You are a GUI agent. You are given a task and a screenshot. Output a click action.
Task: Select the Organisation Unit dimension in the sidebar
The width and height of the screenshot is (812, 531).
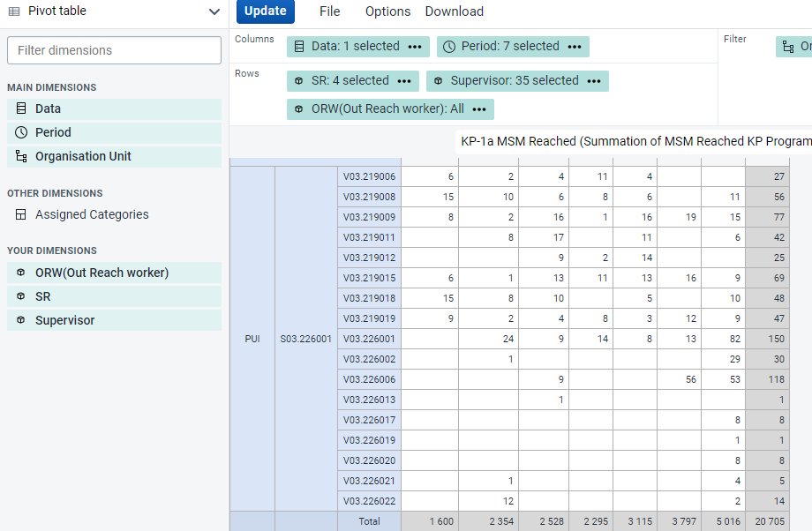[x=114, y=156]
